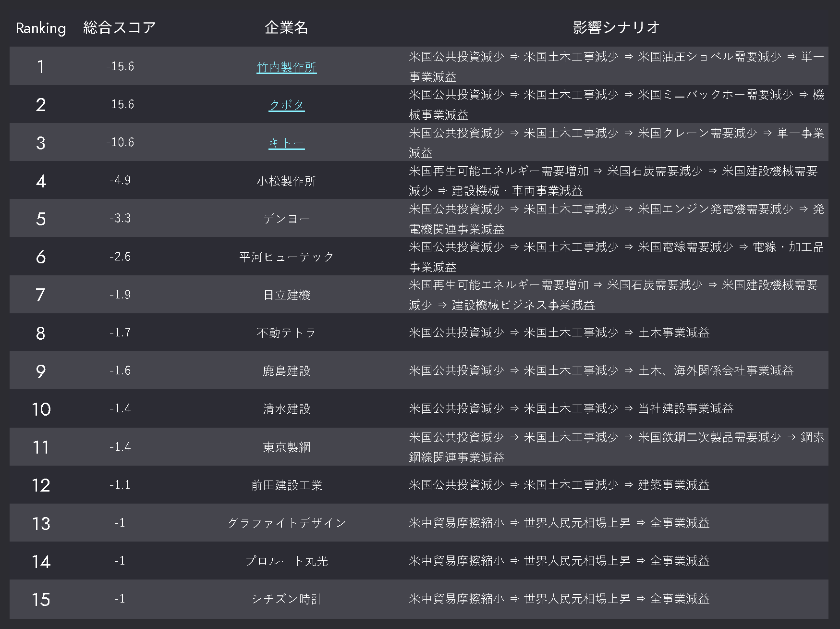Click the scenario ending 土木、海外関係会社事業減益
Screen dimensions: 840x629
point(601,370)
